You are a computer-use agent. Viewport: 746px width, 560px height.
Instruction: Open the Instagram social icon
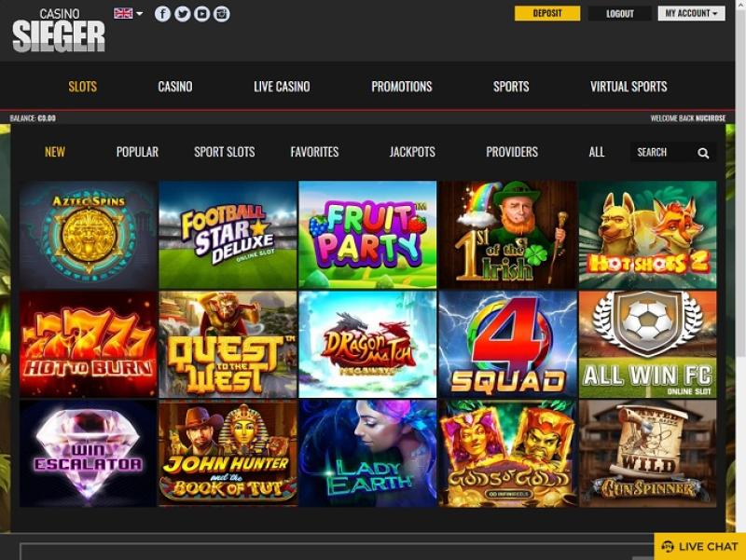pos(221,14)
